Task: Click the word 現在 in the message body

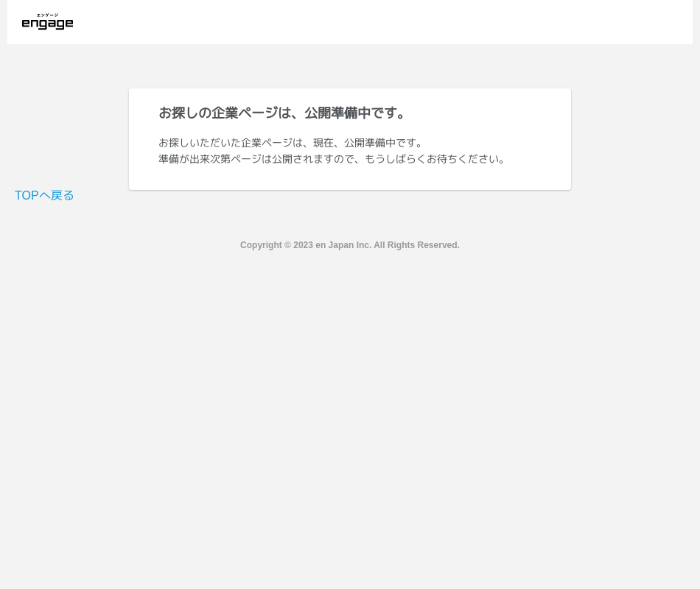Action: pyautogui.click(x=323, y=143)
